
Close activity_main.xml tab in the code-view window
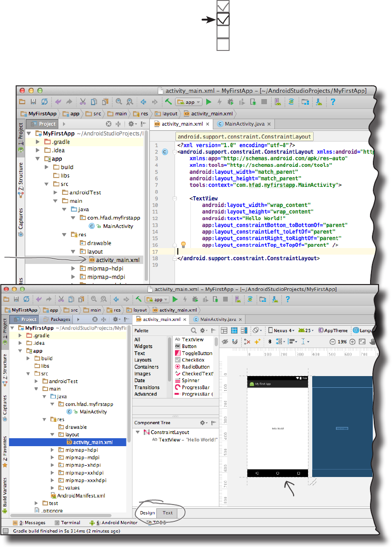[208, 124]
